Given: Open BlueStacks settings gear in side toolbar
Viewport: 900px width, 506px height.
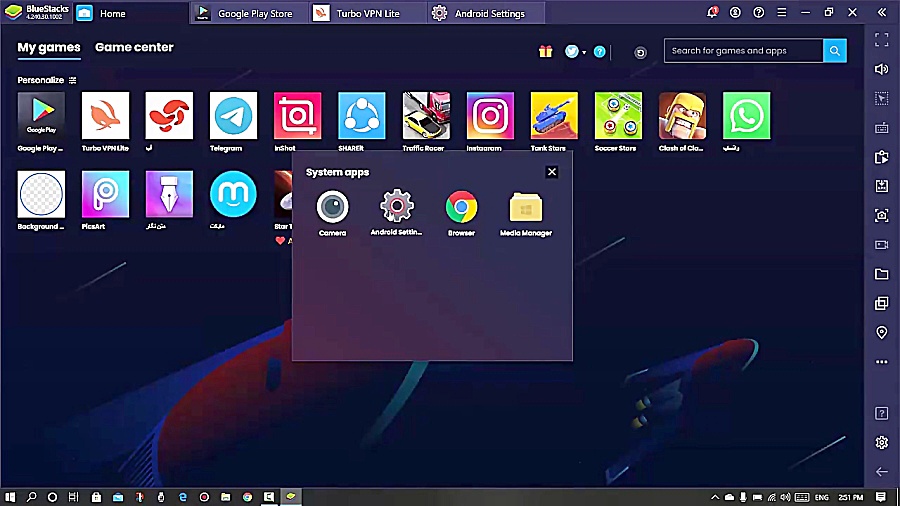Looking at the screenshot, I should (882, 442).
